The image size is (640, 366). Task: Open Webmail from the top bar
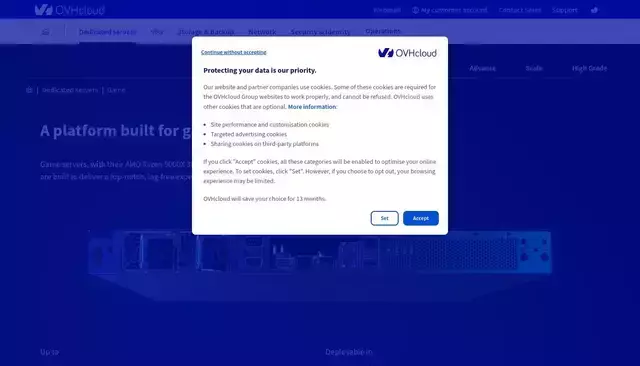(387, 10)
